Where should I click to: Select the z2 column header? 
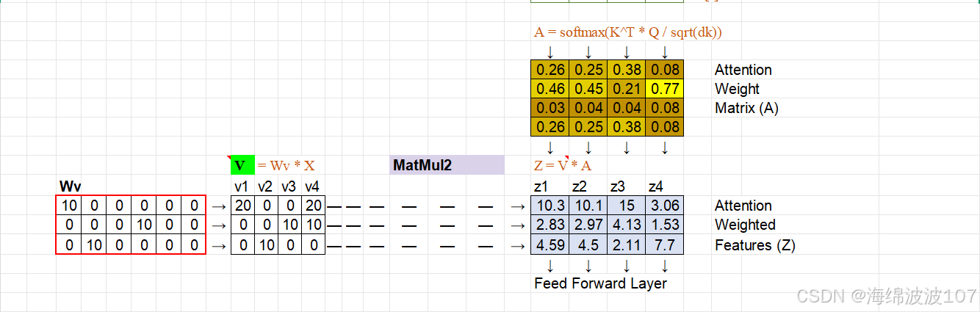coord(580,186)
